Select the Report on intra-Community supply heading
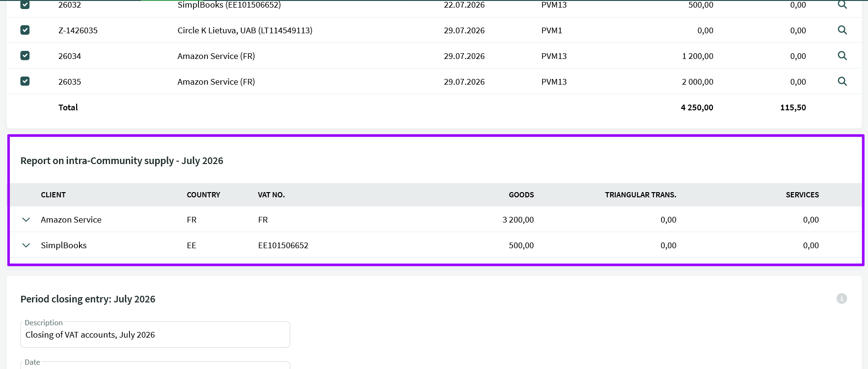The image size is (868, 369). click(x=122, y=161)
